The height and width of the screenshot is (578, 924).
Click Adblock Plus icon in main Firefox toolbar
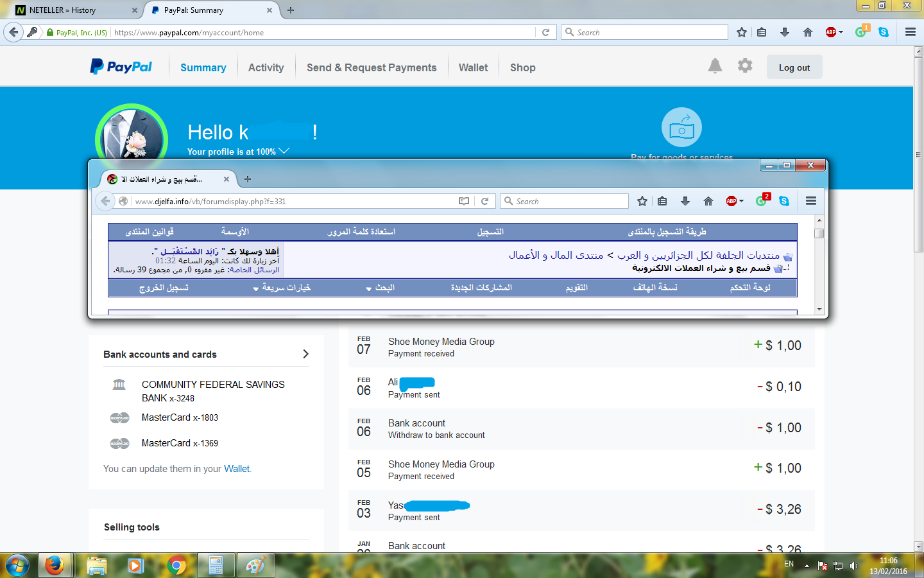pyautogui.click(x=831, y=32)
